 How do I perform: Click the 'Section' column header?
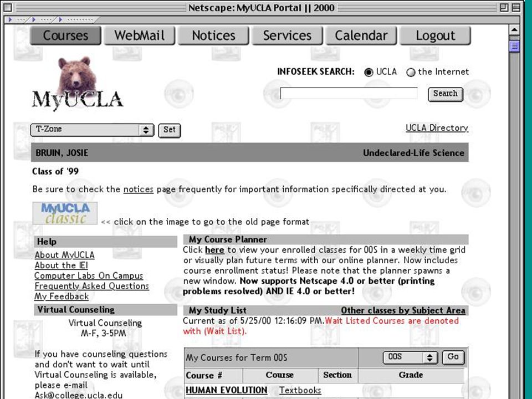pyautogui.click(x=337, y=375)
